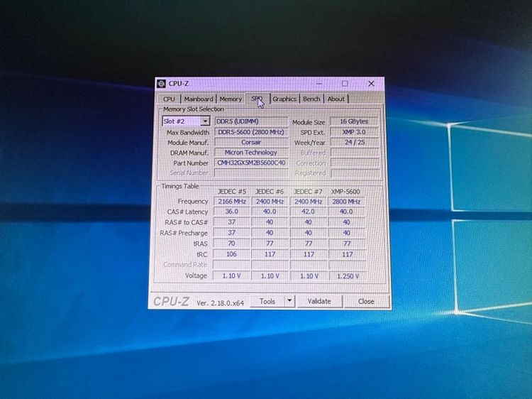Click the DDR5-5600 (2800 MHz) bandwidth value

click(251, 132)
